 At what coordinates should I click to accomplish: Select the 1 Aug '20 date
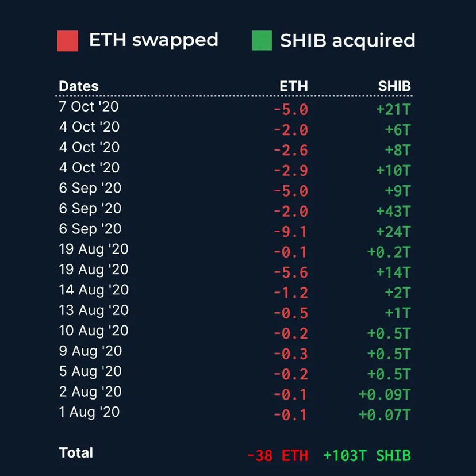coord(89,412)
